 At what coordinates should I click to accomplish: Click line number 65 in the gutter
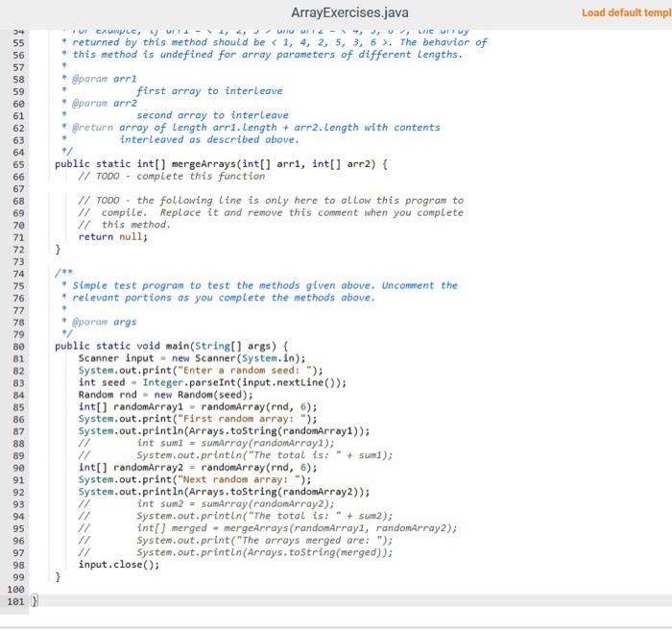pyautogui.click(x=18, y=164)
